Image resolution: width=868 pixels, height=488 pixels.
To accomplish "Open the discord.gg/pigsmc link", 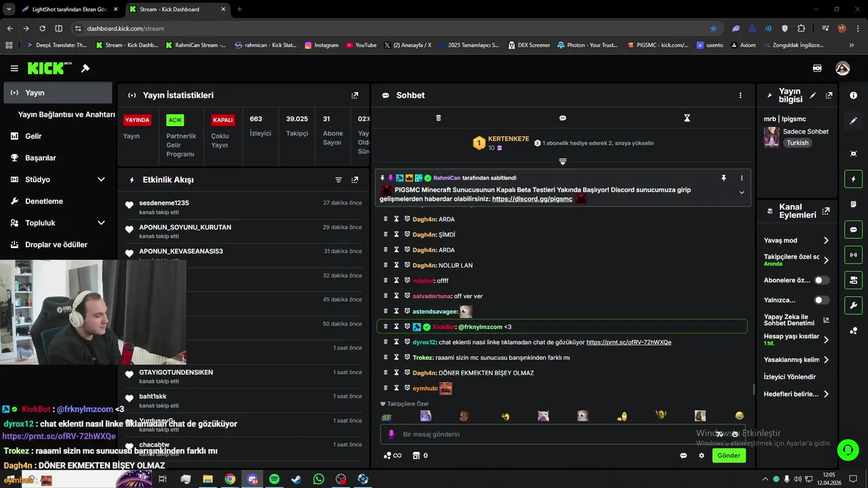I will tap(532, 199).
